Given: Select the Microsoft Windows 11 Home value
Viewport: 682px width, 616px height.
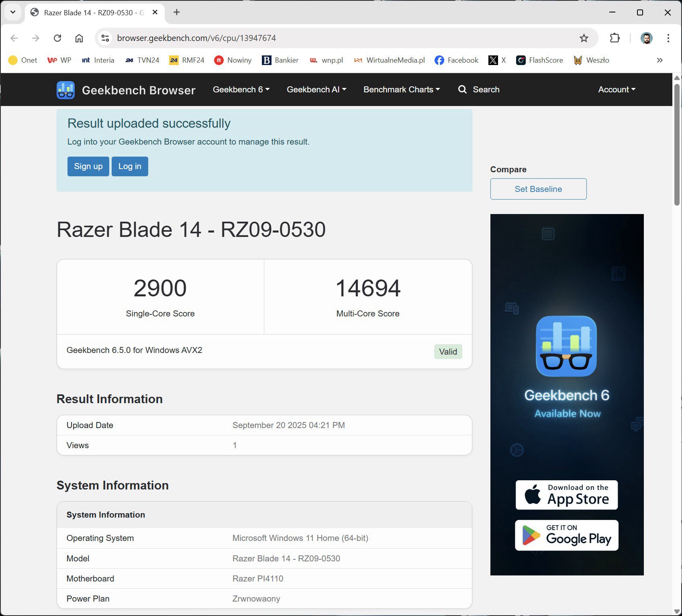Looking at the screenshot, I should point(300,538).
